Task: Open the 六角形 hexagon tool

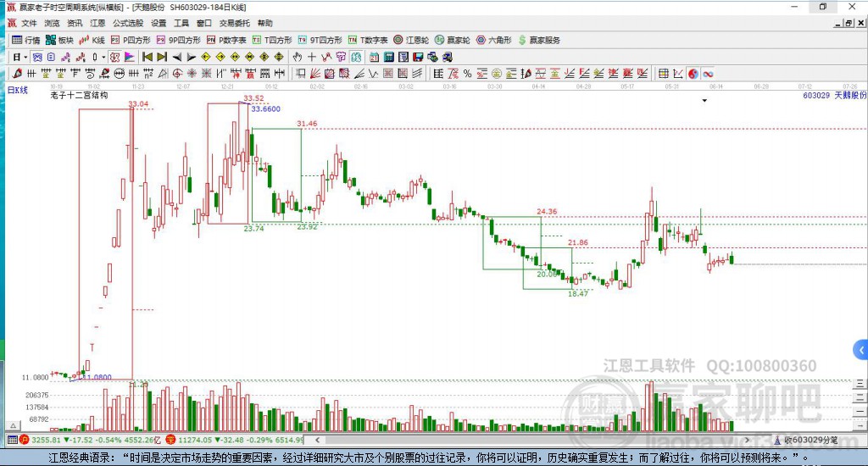Action: 494,40
